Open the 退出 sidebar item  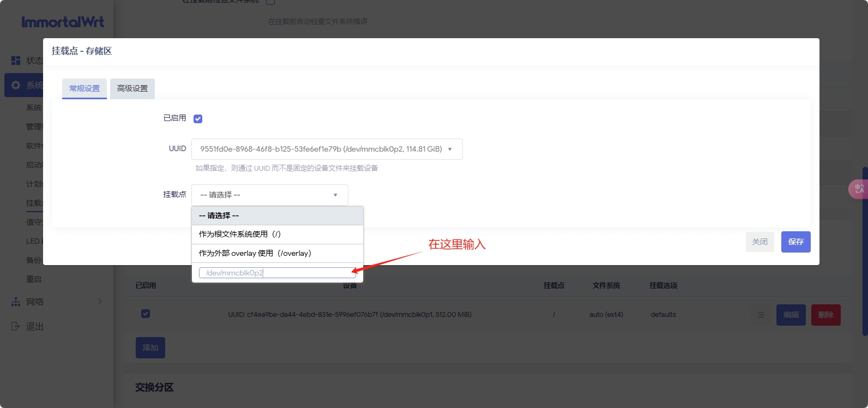(35, 326)
